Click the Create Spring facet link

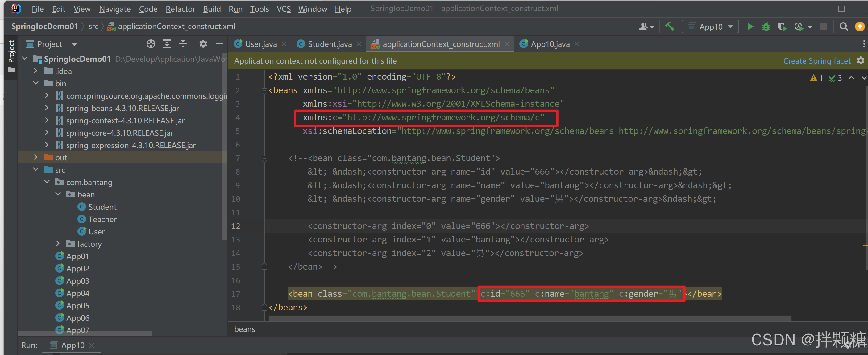tap(816, 61)
